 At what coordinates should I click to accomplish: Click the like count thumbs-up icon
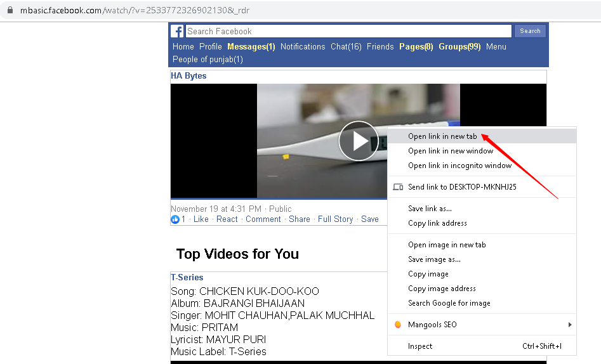click(x=175, y=219)
